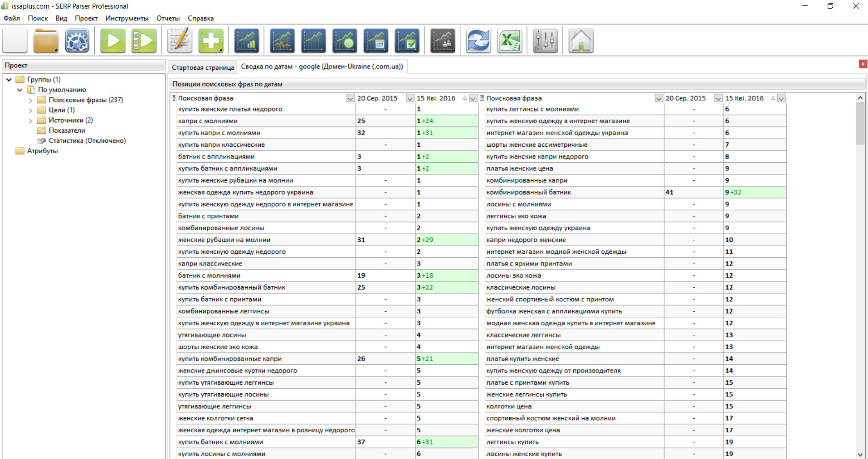Switch to the 'Стартовая страница' tab
This screenshot has height=459, width=868.
tap(203, 67)
